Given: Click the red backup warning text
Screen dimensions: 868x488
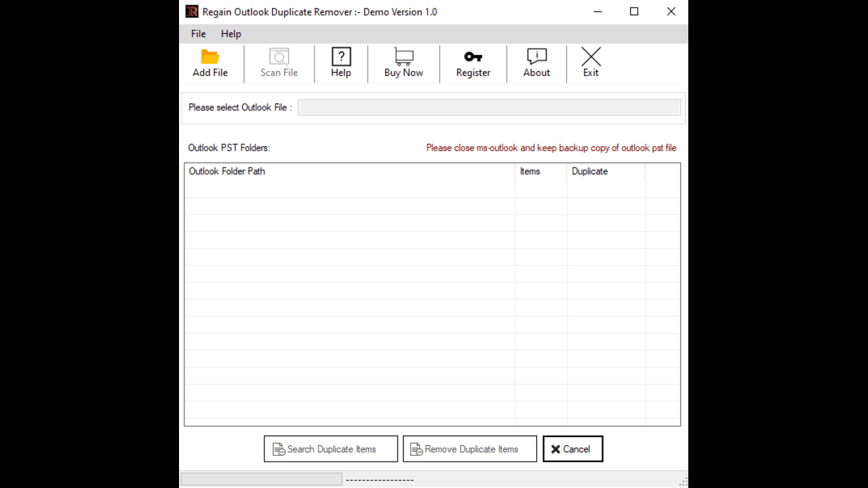Looking at the screenshot, I should (x=551, y=148).
